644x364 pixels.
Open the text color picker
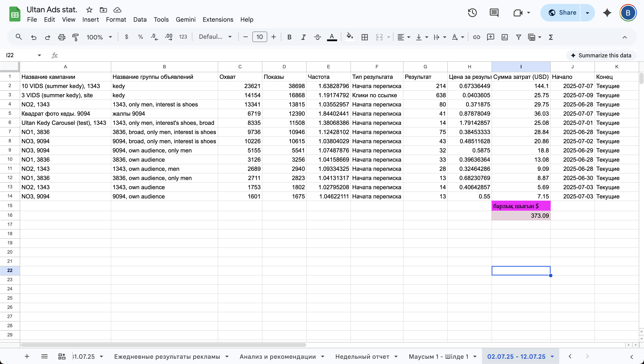pos(332,37)
